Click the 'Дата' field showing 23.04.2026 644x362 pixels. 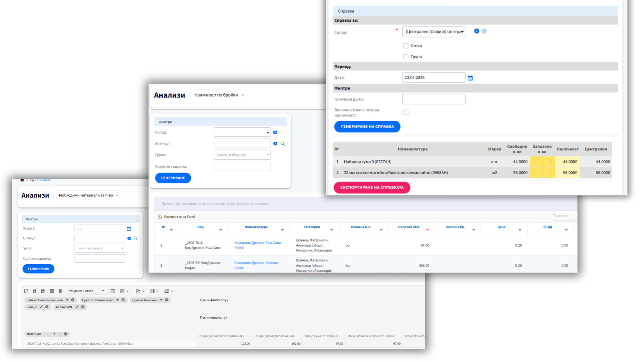(434, 77)
